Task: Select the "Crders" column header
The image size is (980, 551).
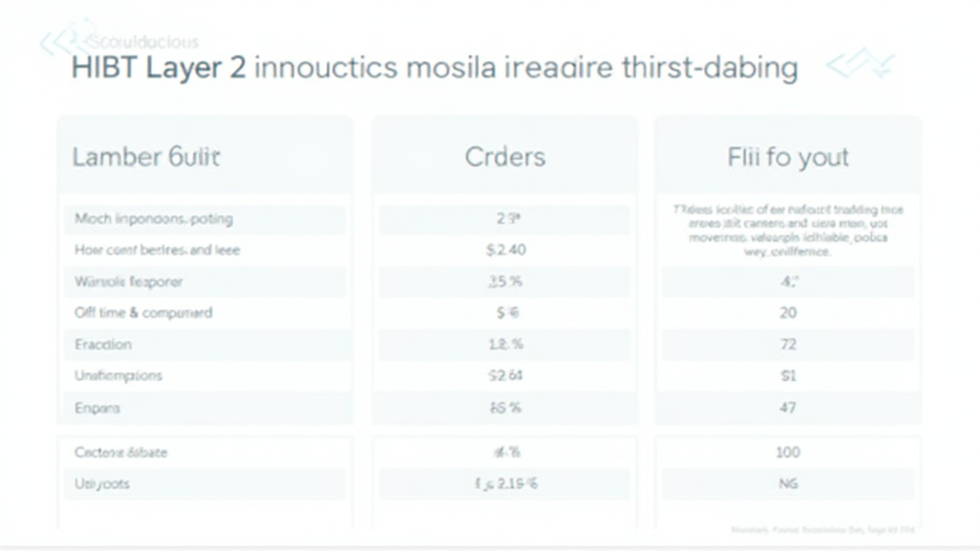Action: pos(504,157)
